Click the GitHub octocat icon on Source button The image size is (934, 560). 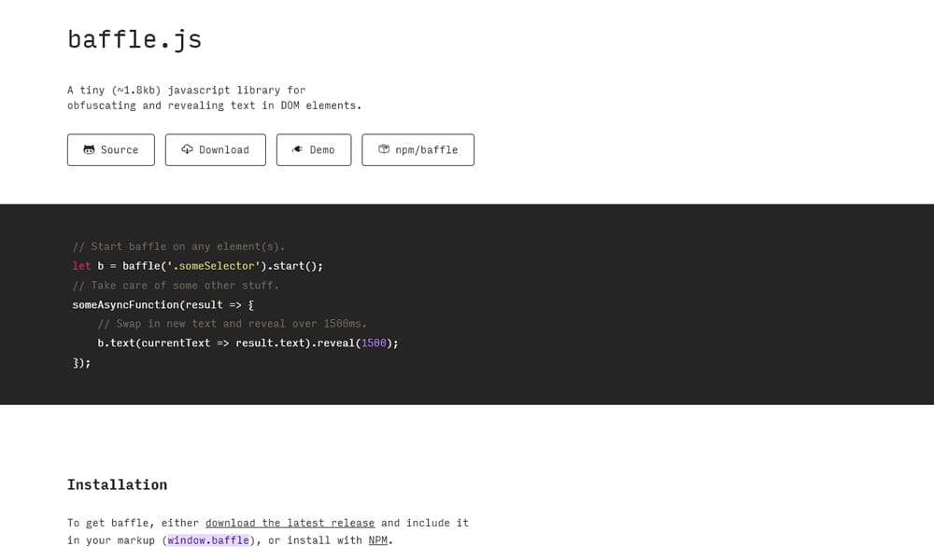(89, 149)
